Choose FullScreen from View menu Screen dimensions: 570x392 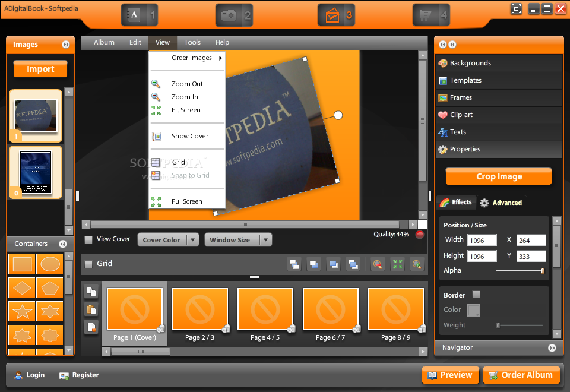[188, 201]
